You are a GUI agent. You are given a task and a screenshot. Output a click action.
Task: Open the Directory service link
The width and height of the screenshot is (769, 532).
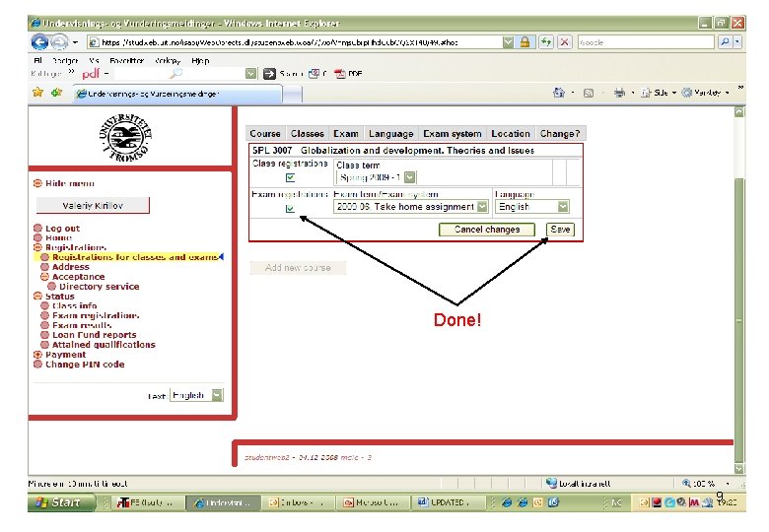click(x=99, y=286)
